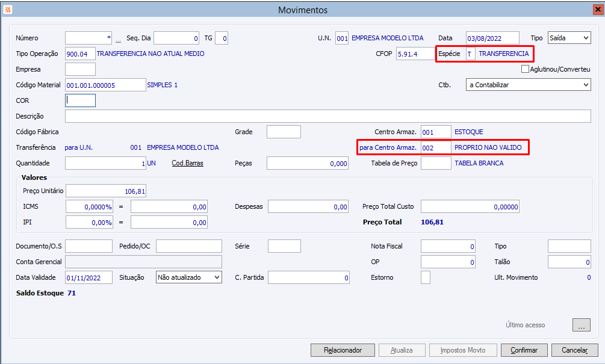The image size is (605, 364).
Task: Click the Cod.Barras link
Action: [187, 163]
